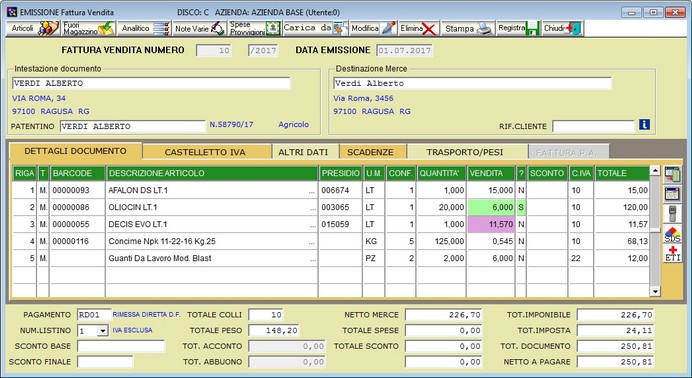Click the blue info icon near RIF.CLIENTE
The image size is (692, 378).
pos(644,125)
